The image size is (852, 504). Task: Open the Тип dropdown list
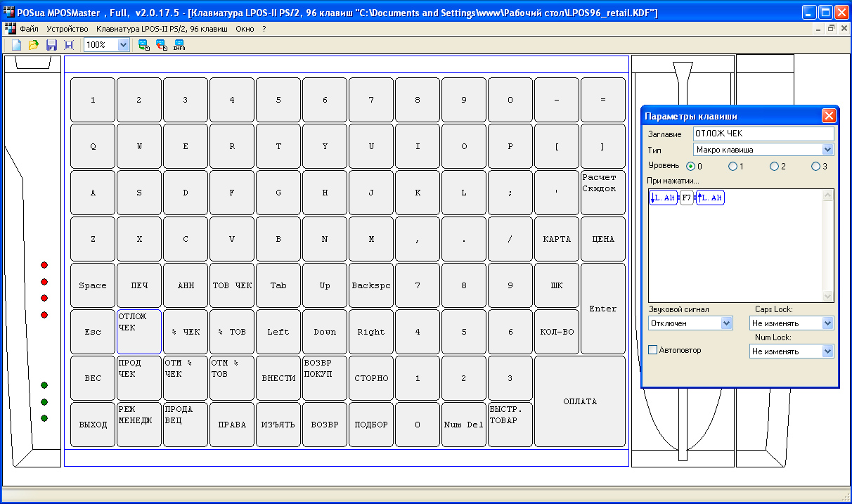(x=827, y=150)
